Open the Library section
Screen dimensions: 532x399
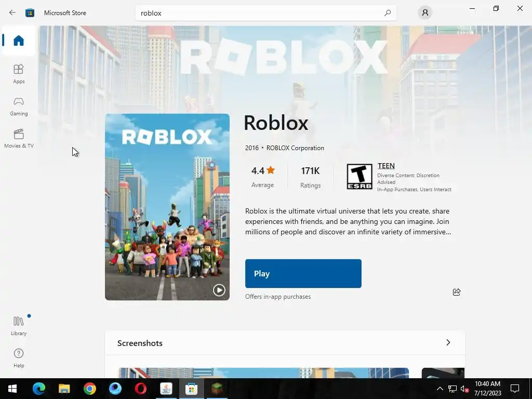tap(19, 326)
